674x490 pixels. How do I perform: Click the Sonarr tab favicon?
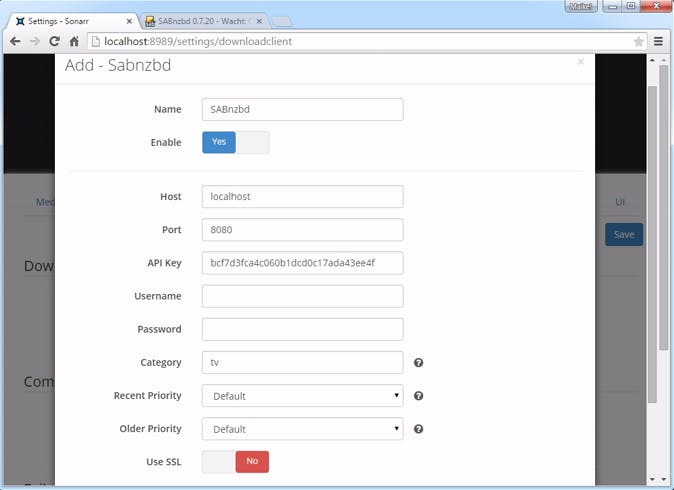pos(20,21)
